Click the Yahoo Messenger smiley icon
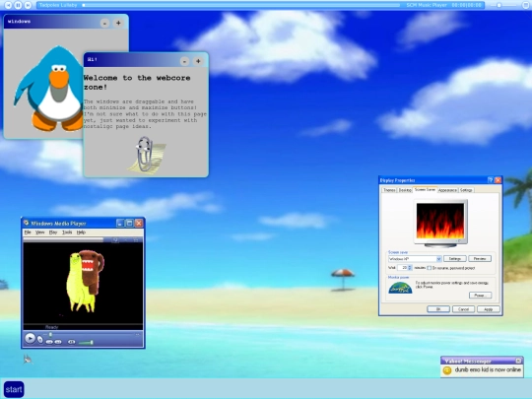Screen dimensions: 532x399 pos(447,370)
